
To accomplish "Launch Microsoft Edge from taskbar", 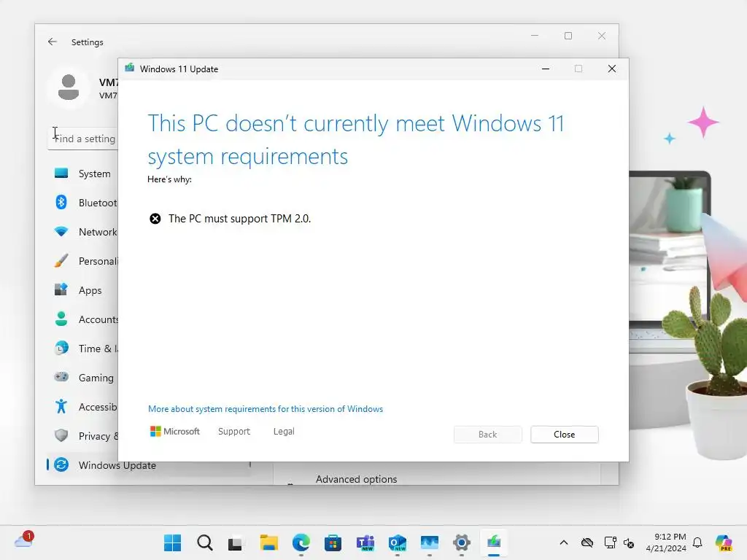I will 301,542.
